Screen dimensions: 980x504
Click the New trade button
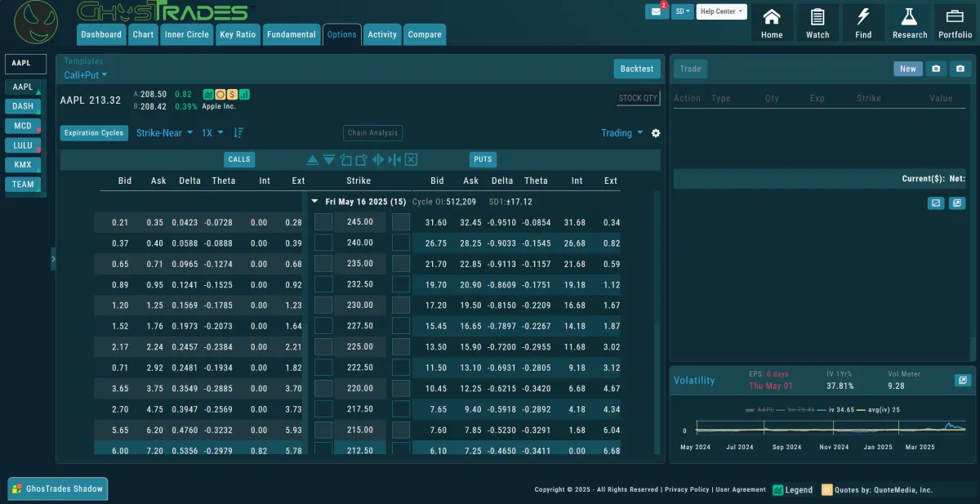tap(908, 69)
